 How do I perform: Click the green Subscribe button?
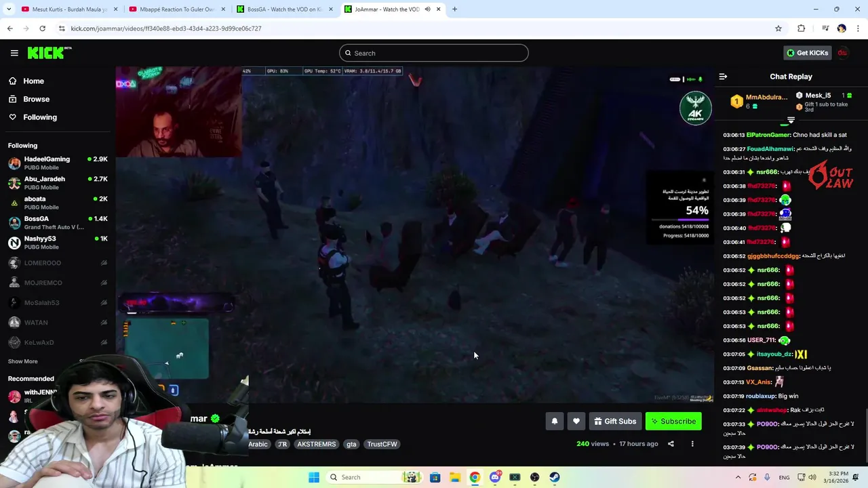coord(673,421)
